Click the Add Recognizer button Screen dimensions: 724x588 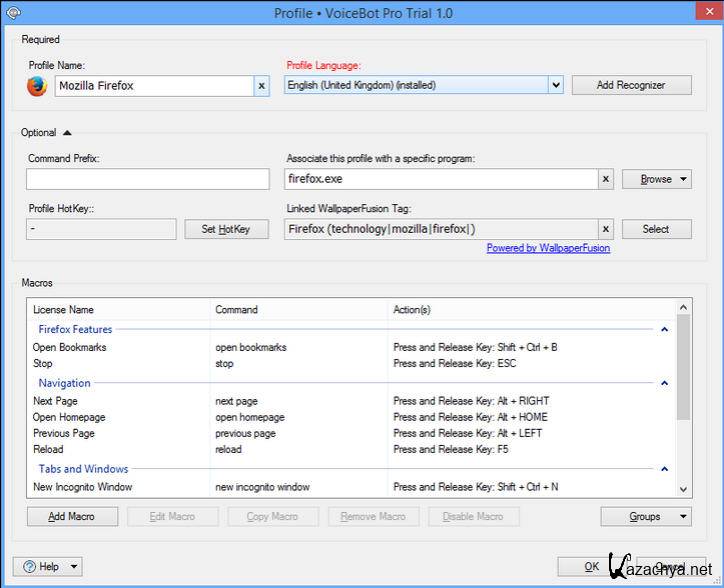point(631,86)
